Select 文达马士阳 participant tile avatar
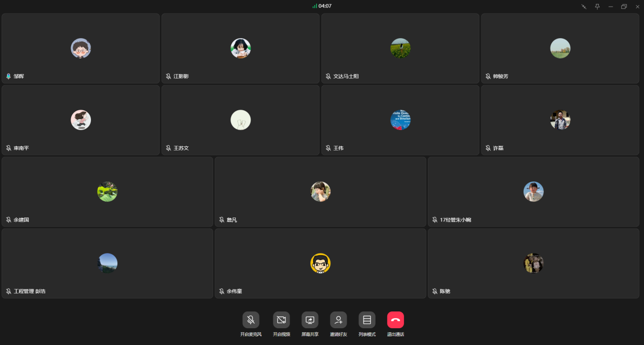Image resolution: width=644 pixels, height=345 pixels. point(400,48)
